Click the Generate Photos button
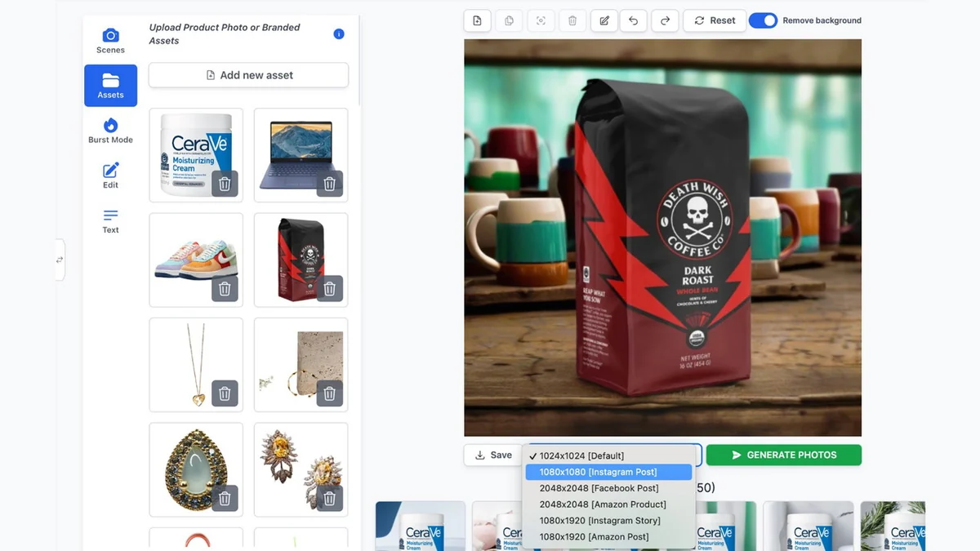This screenshot has height=551, width=980. 783,455
